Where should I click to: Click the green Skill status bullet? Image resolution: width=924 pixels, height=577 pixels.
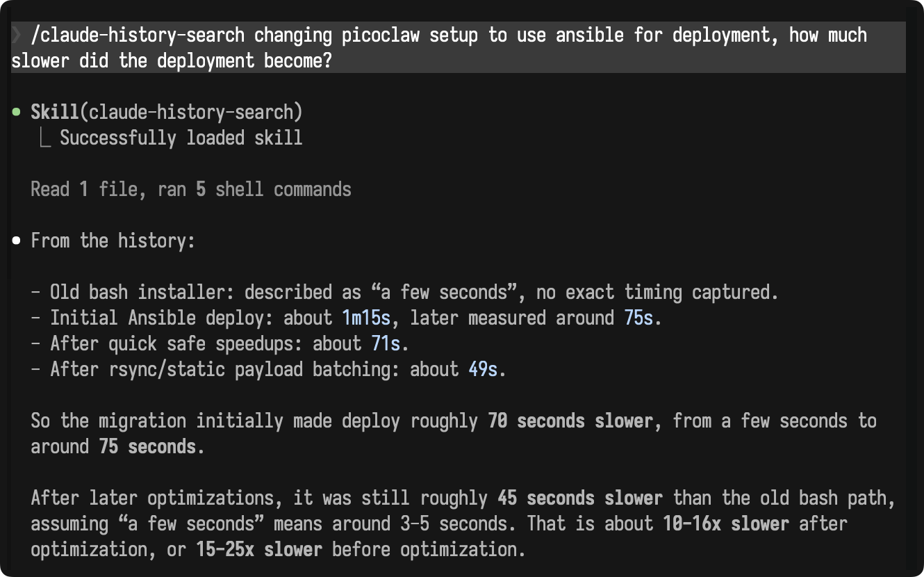pos(17,112)
